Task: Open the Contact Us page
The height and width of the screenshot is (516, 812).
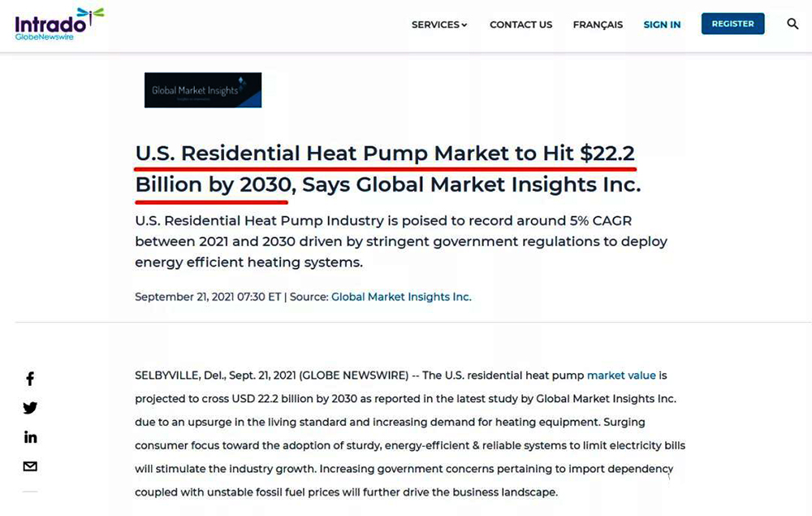Action: [x=521, y=24]
